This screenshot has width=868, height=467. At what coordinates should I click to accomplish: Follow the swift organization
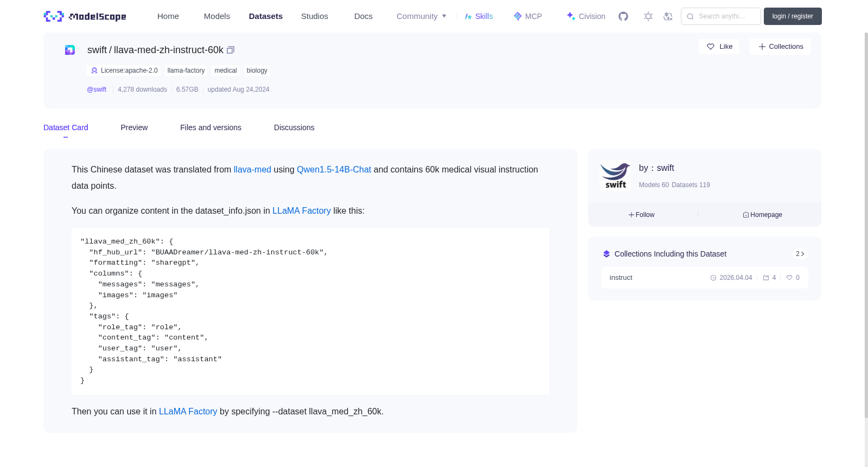tap(642, 215)
